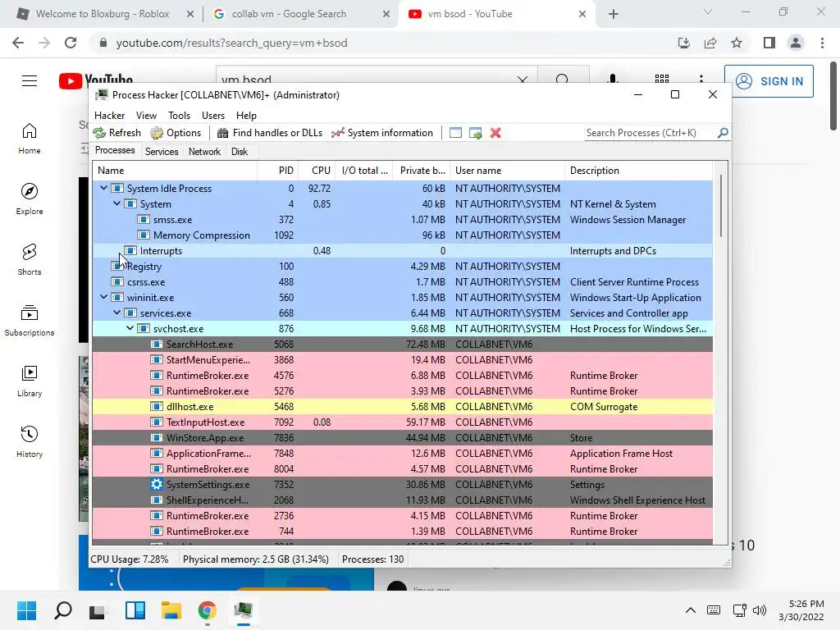Select the Memory Compression process
The image size is (840, 630).
click(x=402, y=235)
